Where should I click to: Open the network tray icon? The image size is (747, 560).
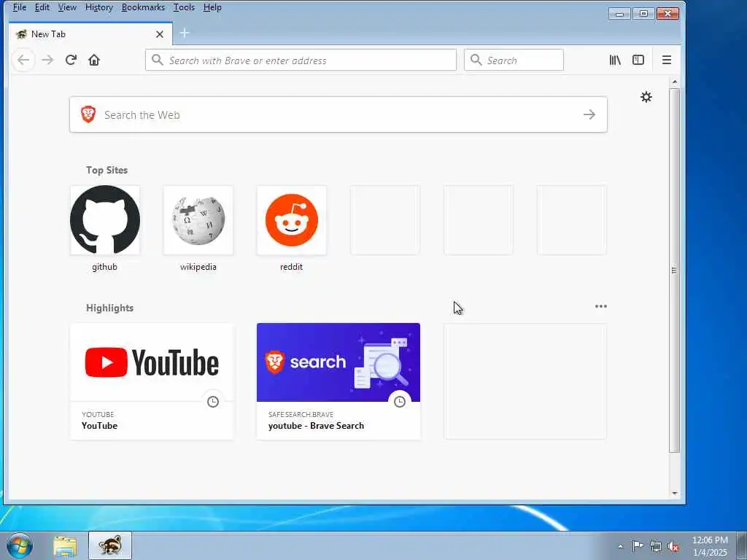click(x=656, y=547)
